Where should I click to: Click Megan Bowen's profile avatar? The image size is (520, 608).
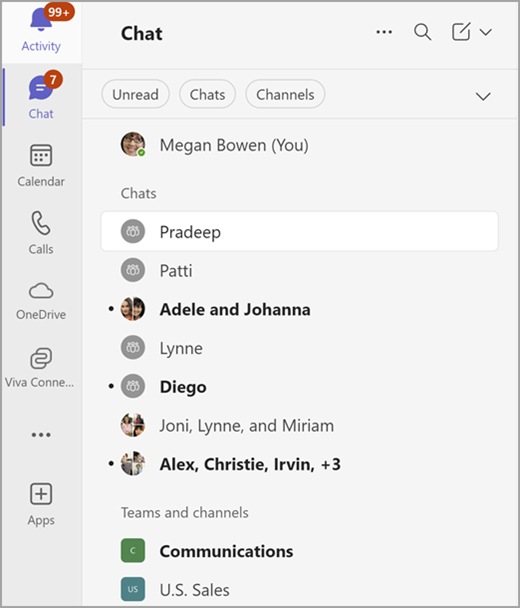[x=133, y=144]
